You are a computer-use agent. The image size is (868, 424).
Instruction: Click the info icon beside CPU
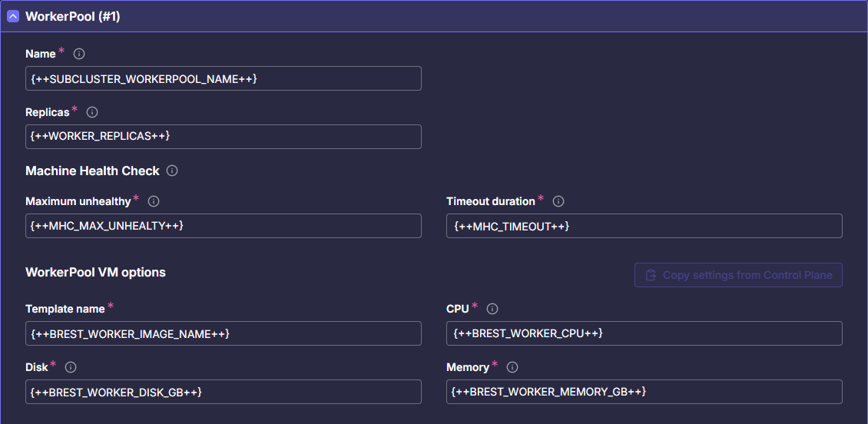(x=492, y=309)
